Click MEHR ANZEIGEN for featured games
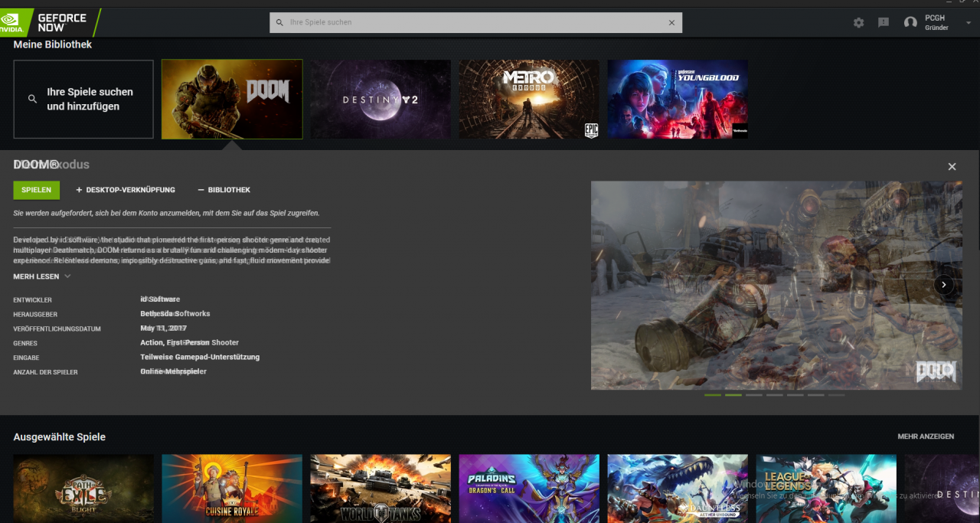The height and width of the screenshot is (523, 980). coord(926,436)
